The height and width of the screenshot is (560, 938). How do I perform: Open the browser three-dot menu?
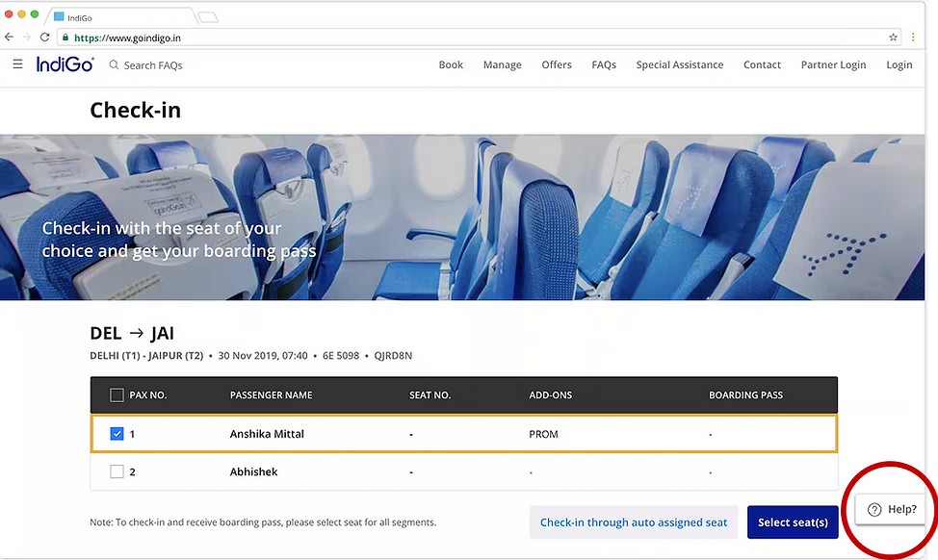point(913,38)
